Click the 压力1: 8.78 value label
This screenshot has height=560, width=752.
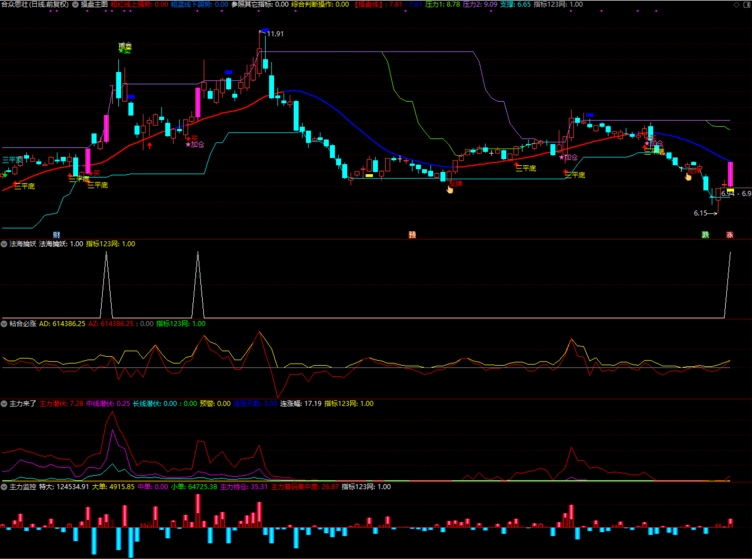[442, 4]
